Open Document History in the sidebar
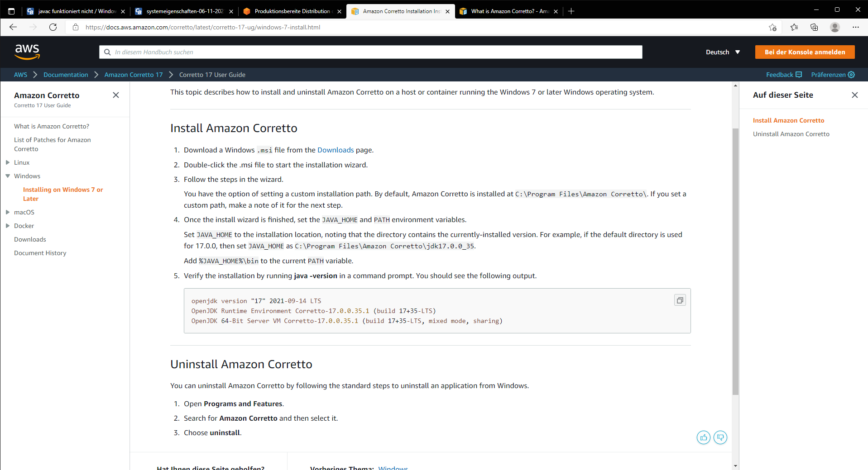Image resolution: width=868 pixels, height=470 pixels. pos(40,253)
